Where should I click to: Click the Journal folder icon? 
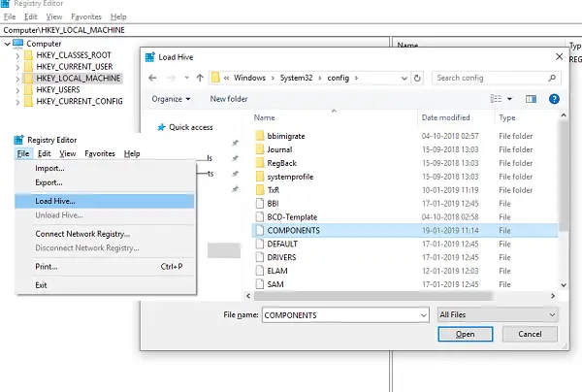tap(260, 149)
